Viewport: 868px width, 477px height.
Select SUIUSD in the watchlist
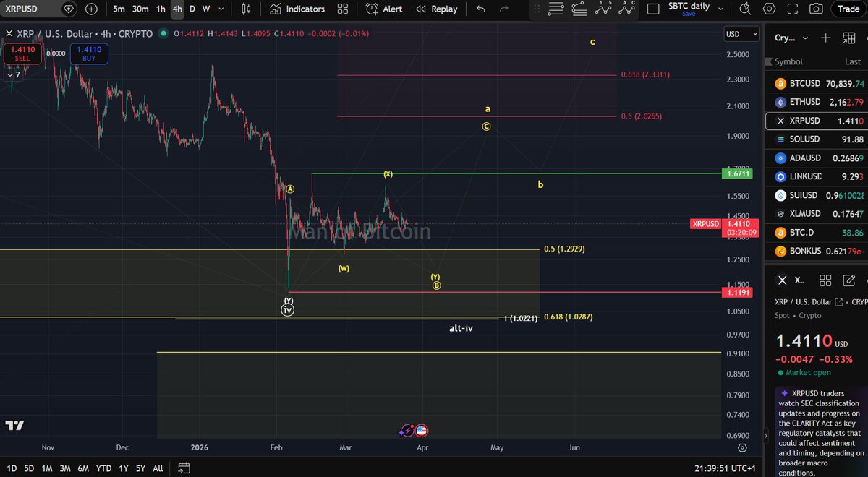click(817, 195)
